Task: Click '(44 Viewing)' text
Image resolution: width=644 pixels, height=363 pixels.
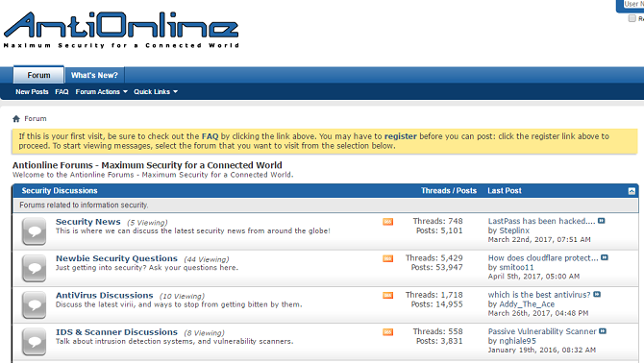Action: click(x=207, y=259)
